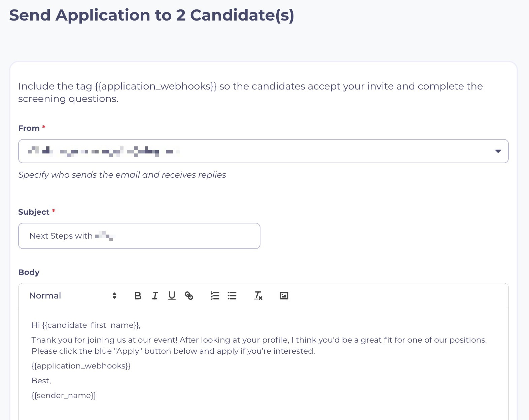Click into the Subject input field
Viewport: 529px width, 420px height.
tap(139, 236)
